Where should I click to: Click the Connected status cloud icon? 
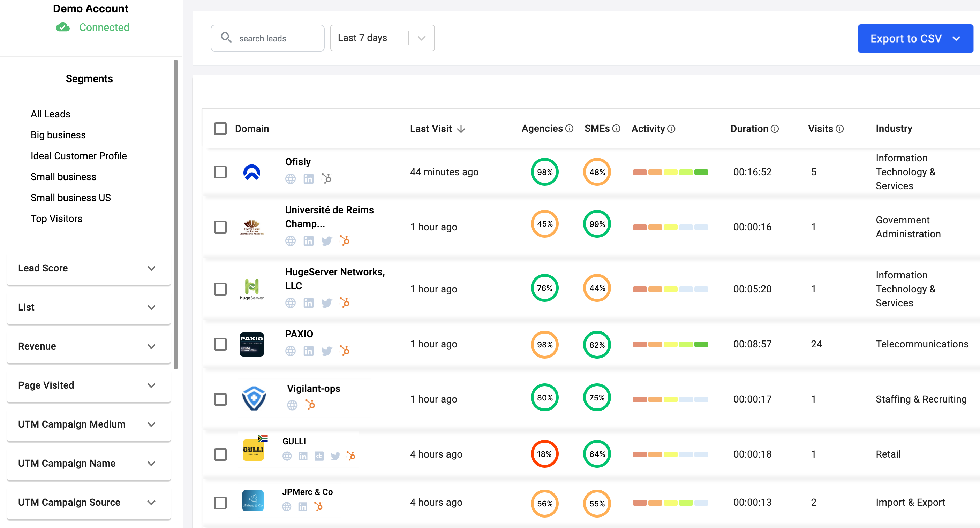click(x=63, y=28)
